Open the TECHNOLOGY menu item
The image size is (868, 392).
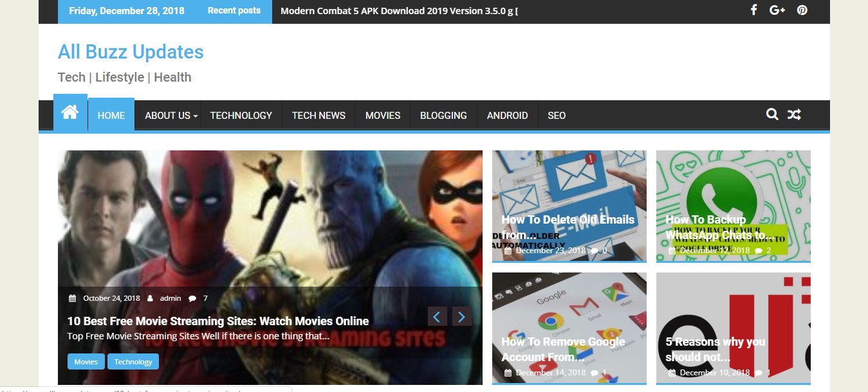click(x=241, y=116)
